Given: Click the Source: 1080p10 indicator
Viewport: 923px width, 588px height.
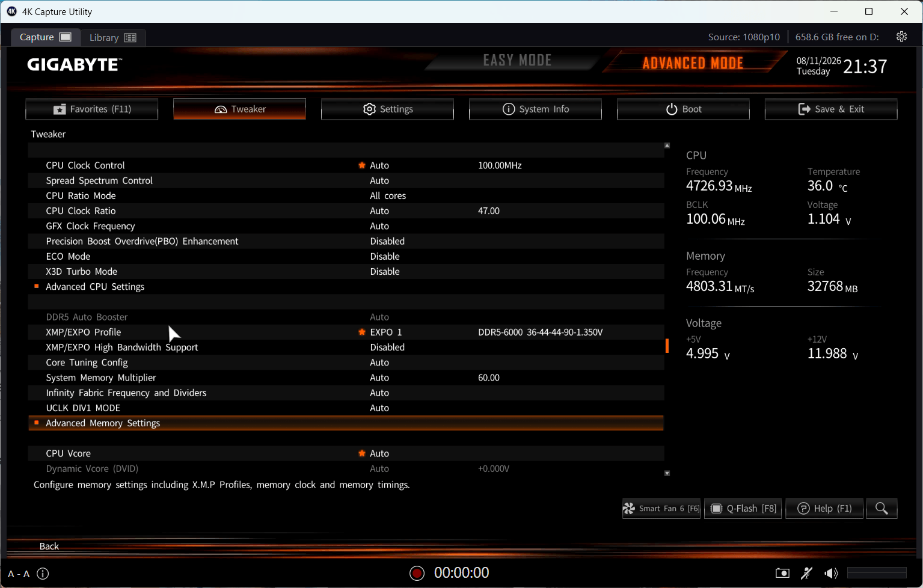Looking at the screenshot, I should point(744,37).
